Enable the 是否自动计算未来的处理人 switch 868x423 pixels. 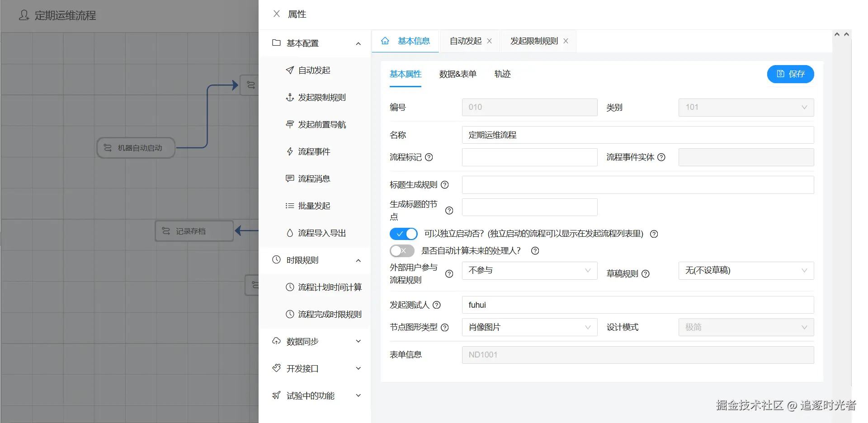coord(402,251)
